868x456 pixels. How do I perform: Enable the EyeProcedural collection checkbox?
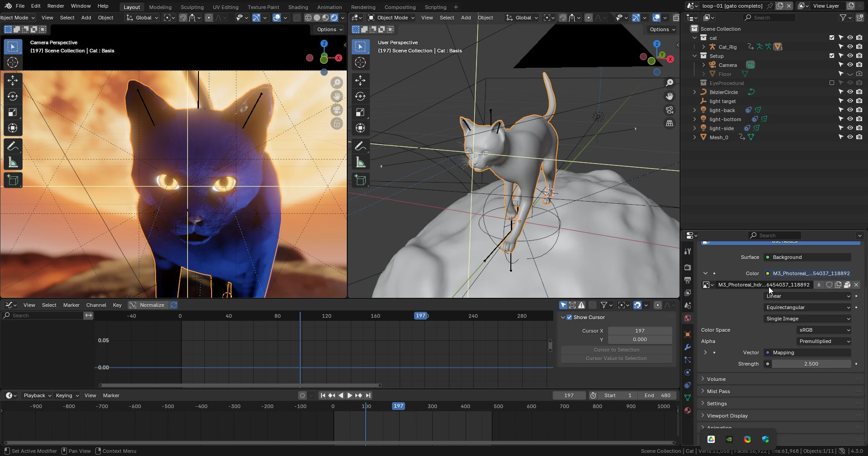pos(832,83)
